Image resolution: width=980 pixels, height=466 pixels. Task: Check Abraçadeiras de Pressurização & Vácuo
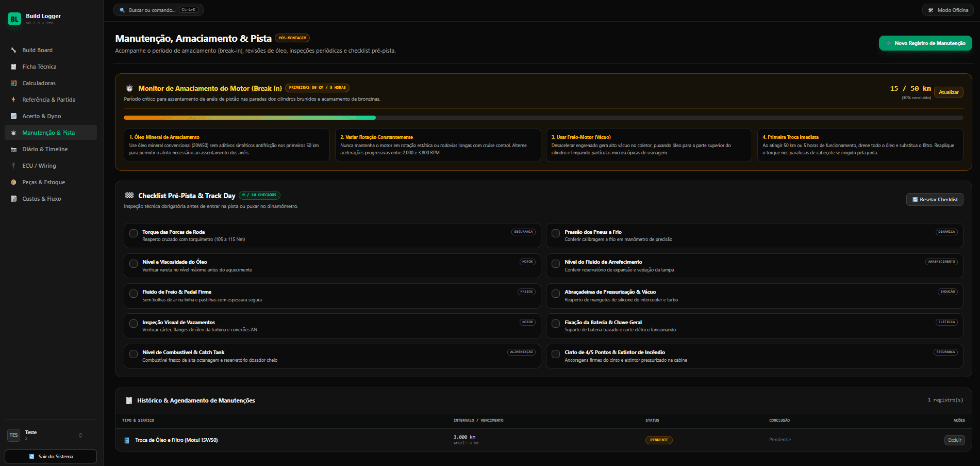coord(556,294)
